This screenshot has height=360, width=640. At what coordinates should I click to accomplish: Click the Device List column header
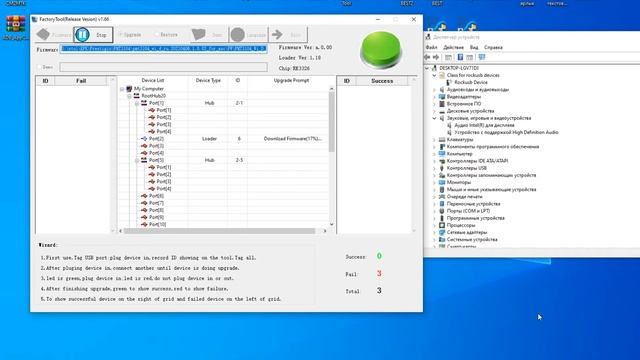tap(153, 80)
